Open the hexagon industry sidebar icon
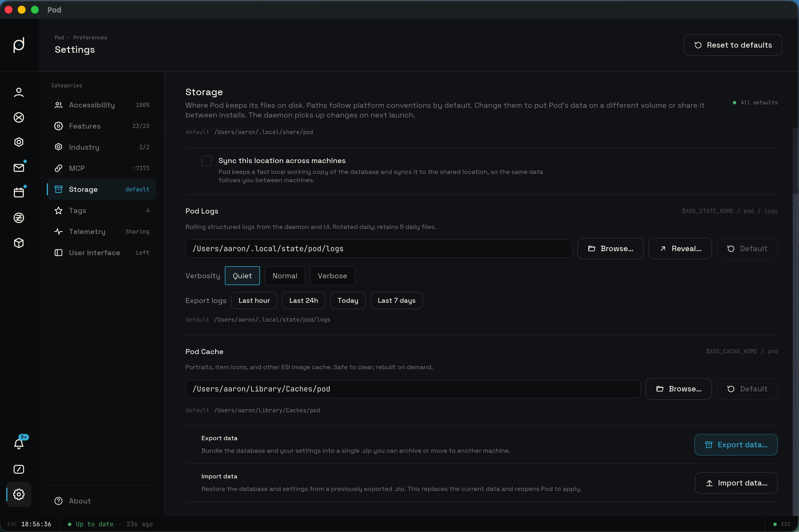 click(x=19, y=142)
